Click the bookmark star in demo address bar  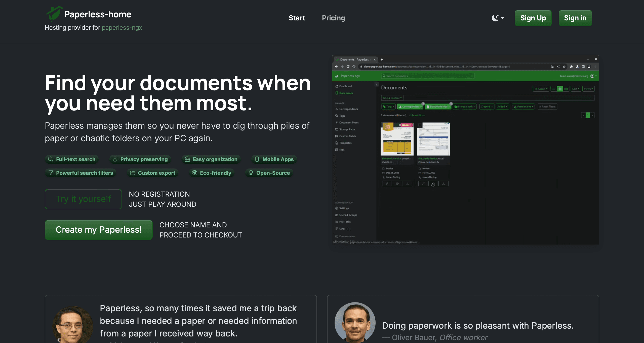point(564,66)
